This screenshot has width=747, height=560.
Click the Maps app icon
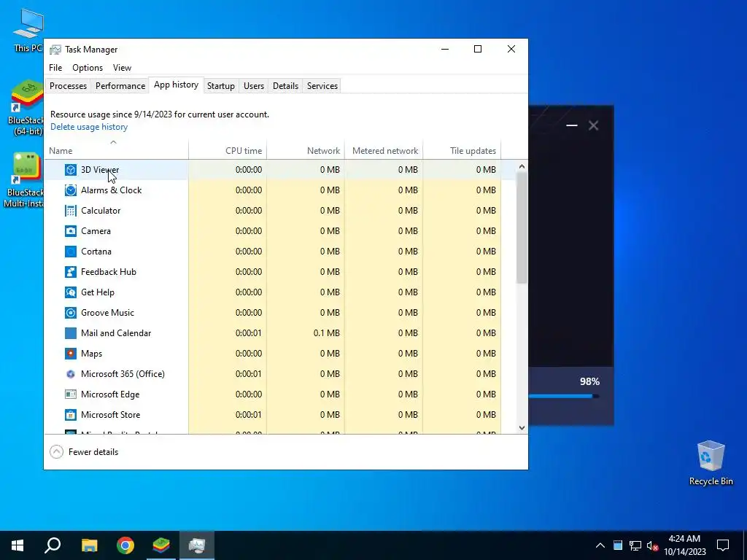(71, 354)
